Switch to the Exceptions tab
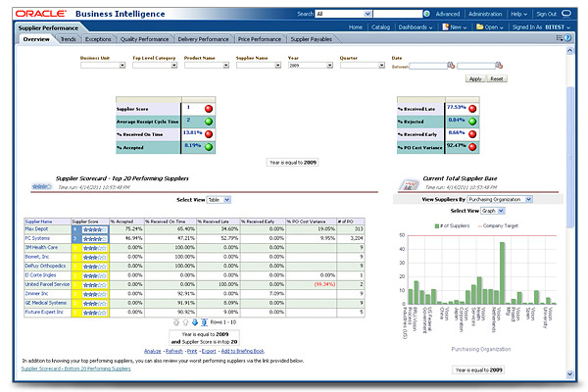 [98, 39]
